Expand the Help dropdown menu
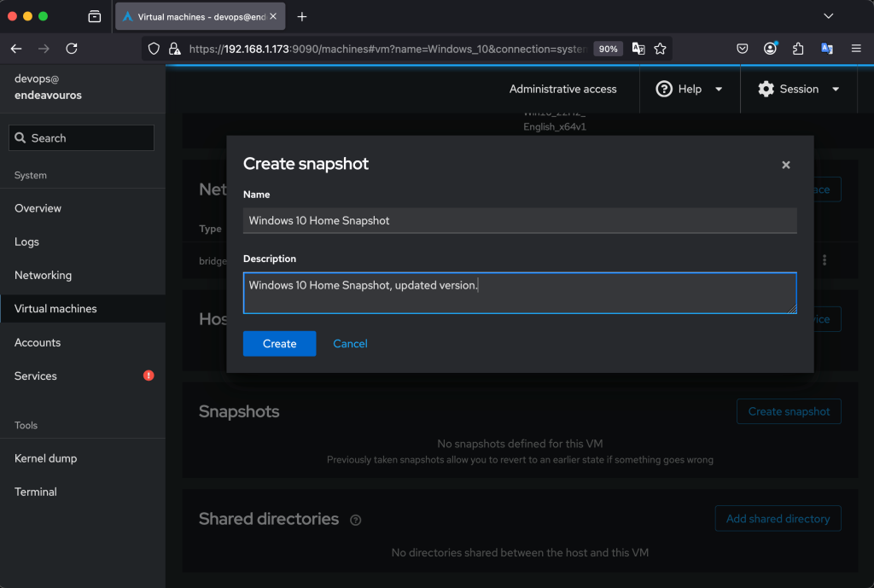Image resolution: width=874 pixels, height=588 pixels. pos(690,89)
